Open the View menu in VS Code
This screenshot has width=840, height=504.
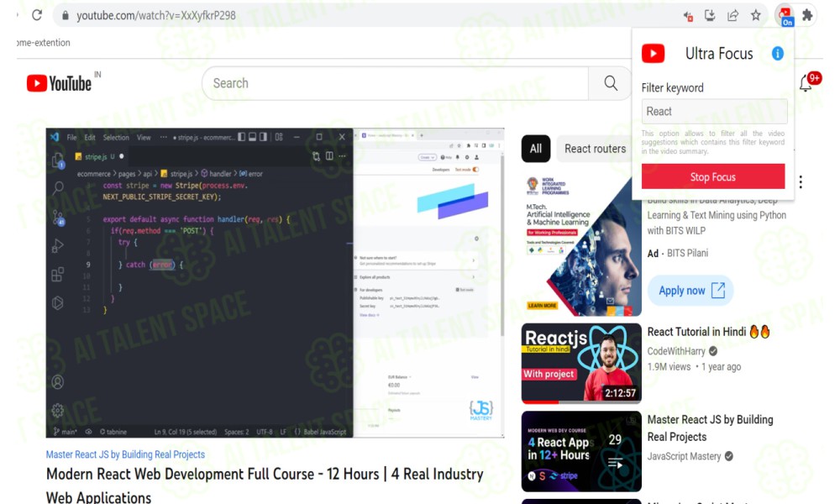pyautogui.click(x=144, y=138)
